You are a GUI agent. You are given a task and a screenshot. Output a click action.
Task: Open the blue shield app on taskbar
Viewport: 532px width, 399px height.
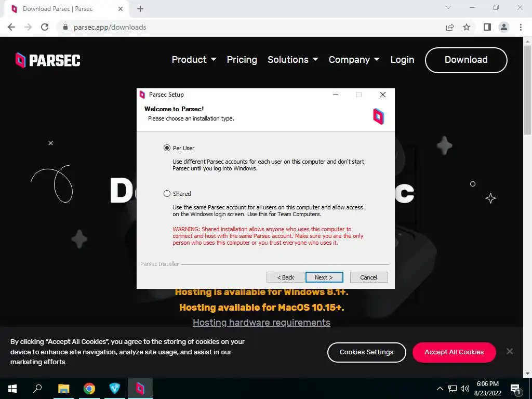tap(115, 389)
